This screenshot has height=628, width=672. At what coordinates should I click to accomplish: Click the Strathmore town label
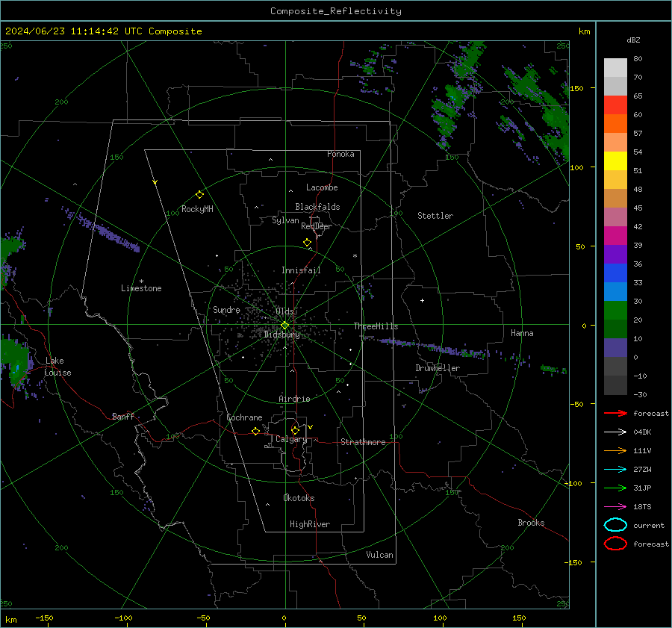tap(364, 442)
